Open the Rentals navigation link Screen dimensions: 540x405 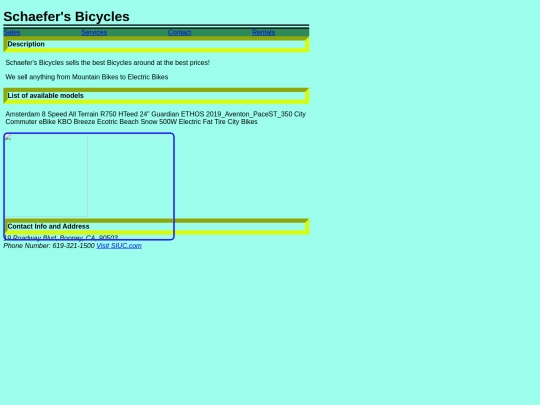(263, 32)
